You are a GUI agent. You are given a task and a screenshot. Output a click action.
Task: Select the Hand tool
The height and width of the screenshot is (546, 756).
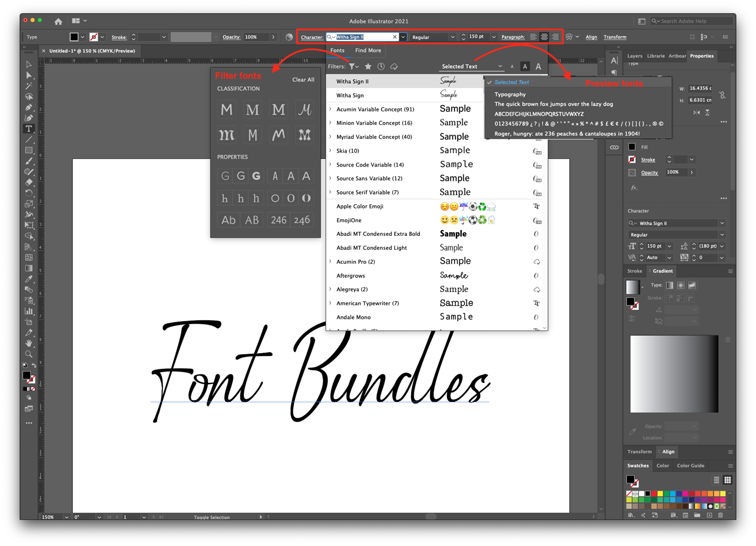[29, 343]
